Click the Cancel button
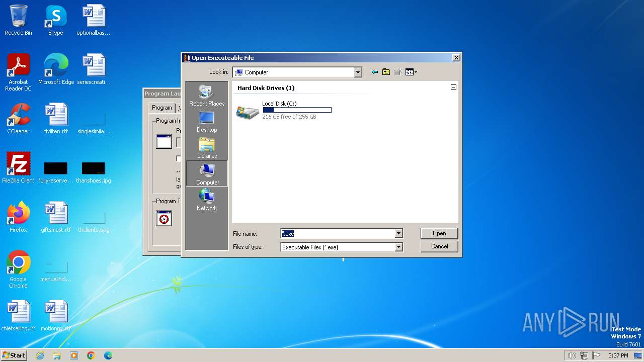 (x=439, y=246)
